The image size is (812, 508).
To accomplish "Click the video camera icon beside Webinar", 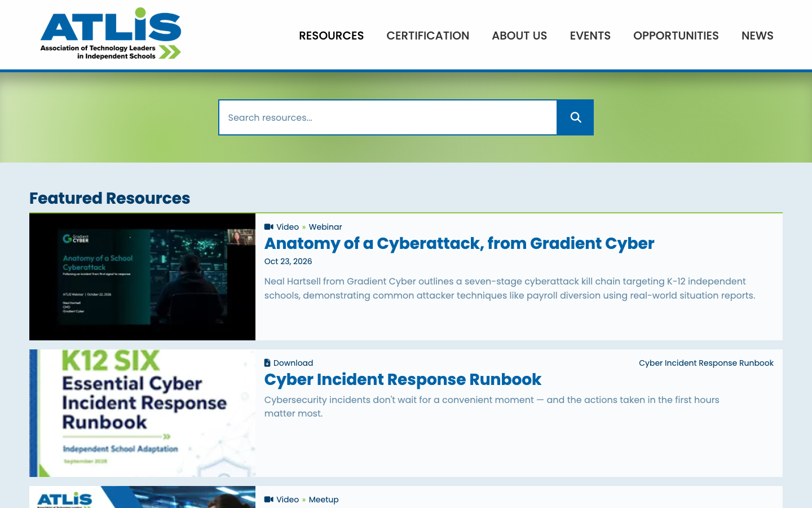I will click(269, 227).
